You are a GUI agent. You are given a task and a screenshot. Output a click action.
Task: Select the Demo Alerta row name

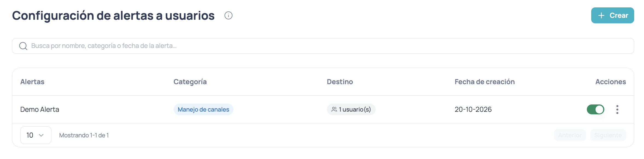[x=40, y=109]
